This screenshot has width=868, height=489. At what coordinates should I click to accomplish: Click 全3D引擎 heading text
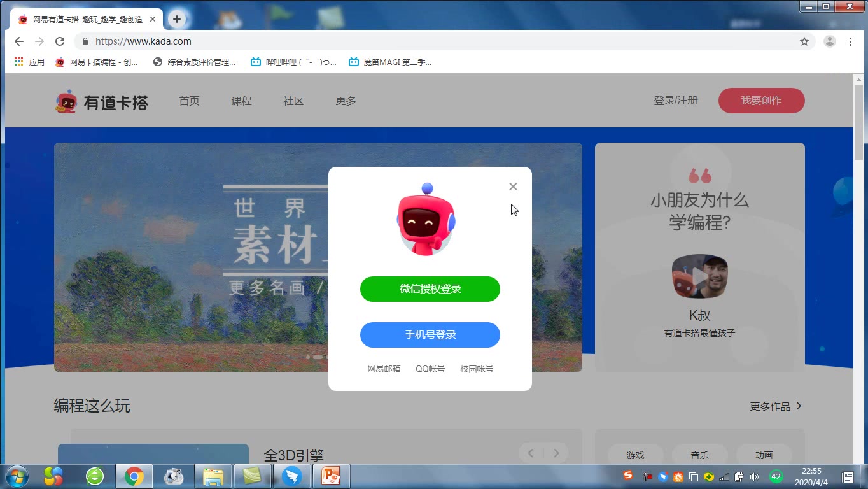tap(293, 455)
